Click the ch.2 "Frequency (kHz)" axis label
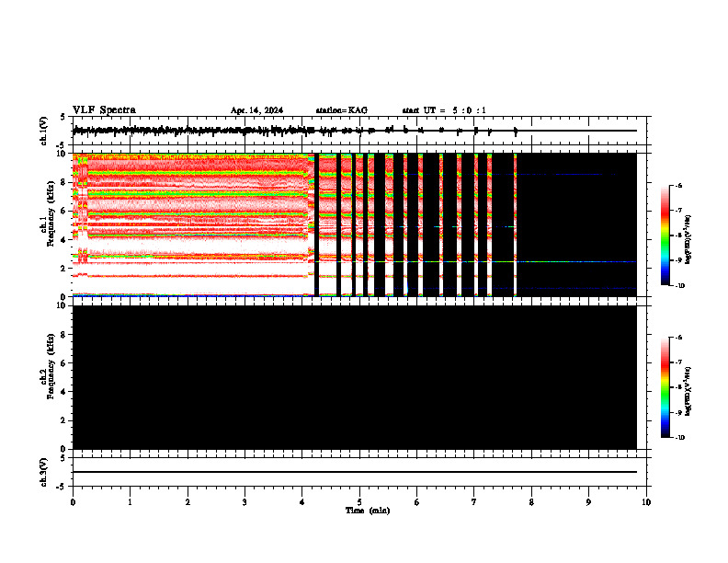The width and height of the screenshot is (728, 563). pyautogui.click(x=51, y=366)
